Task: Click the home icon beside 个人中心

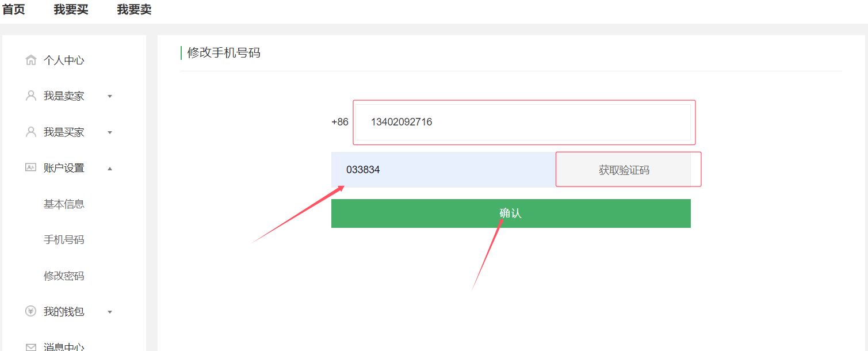Action: [31, 60]
